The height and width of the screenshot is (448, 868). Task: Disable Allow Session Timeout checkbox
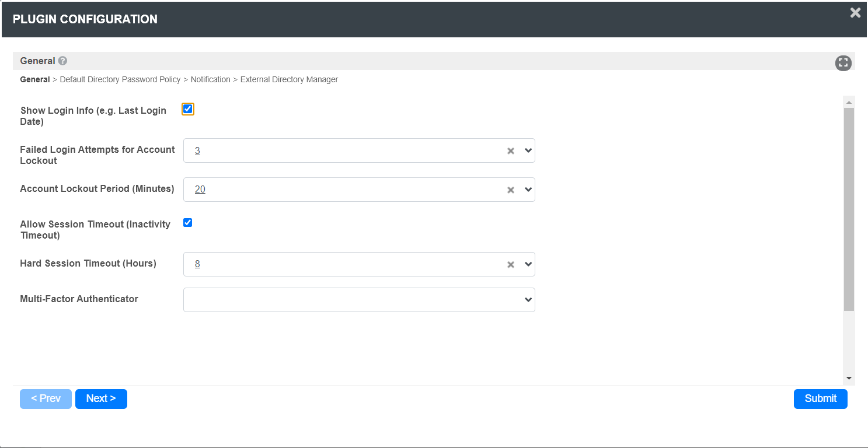pos(188,223)
